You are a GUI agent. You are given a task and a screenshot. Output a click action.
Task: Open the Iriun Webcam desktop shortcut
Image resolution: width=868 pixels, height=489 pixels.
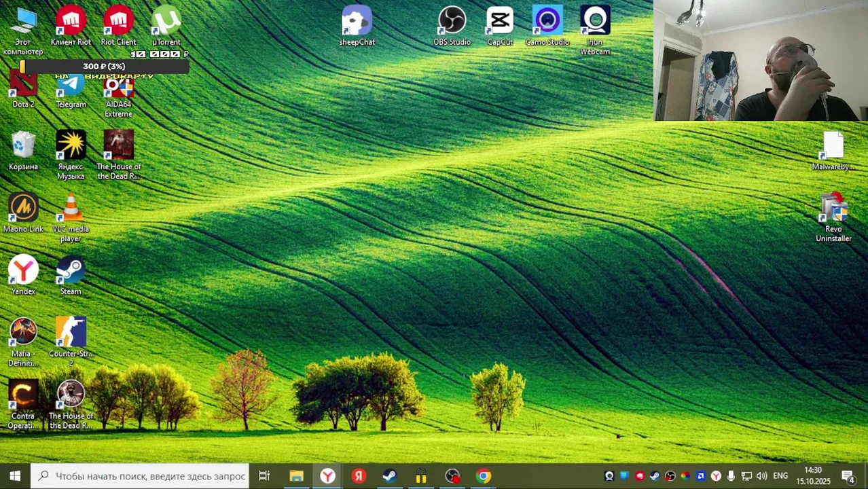(x=595, y=31)
